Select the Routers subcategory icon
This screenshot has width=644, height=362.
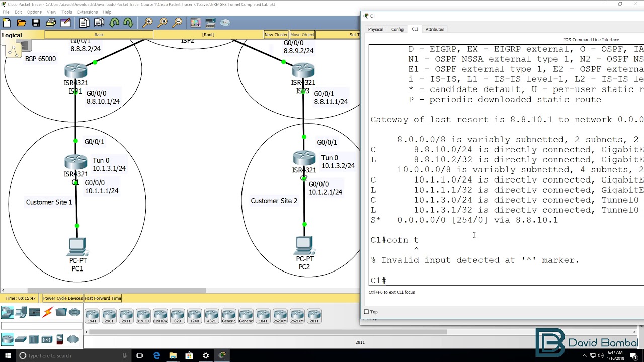point(7,339)
